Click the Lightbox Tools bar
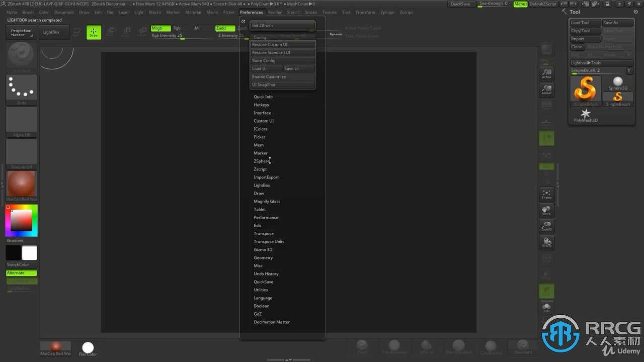 tap(601, 63)
